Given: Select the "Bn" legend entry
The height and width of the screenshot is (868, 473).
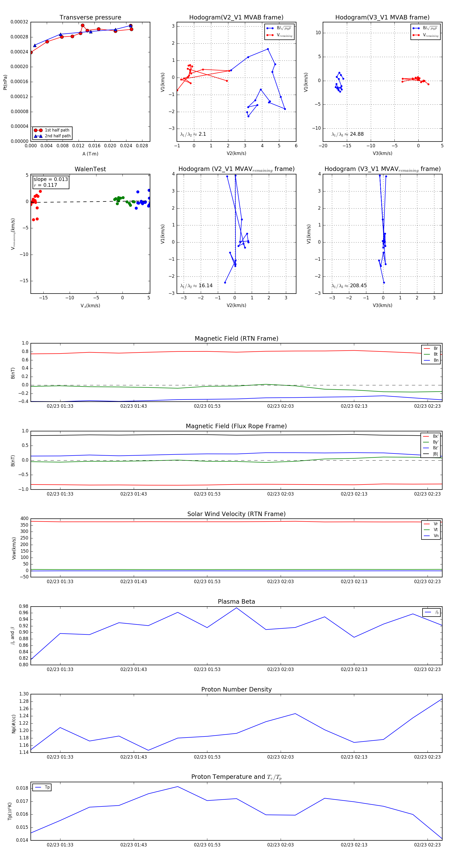Looking at the screenshot, I should [431, 361].
